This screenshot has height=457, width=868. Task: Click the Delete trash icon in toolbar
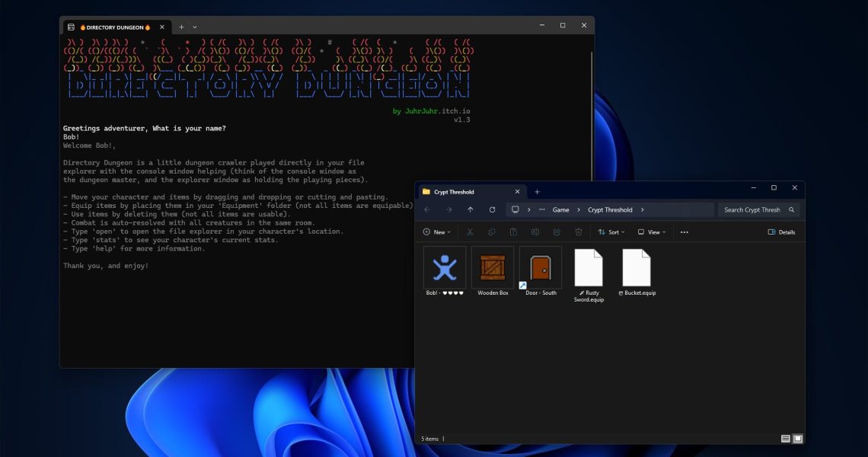tap(579, 232)
